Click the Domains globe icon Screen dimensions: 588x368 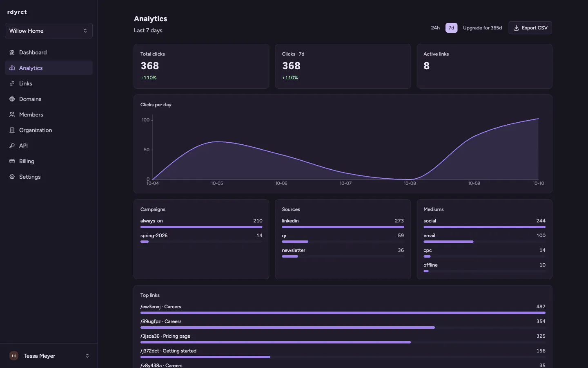[x=12, y=99]
